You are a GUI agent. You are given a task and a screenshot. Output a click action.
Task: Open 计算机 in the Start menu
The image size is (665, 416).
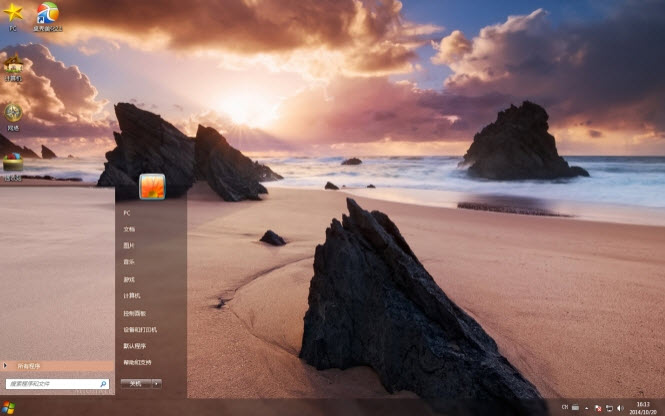pyautogui.click(x=131, y=296)
